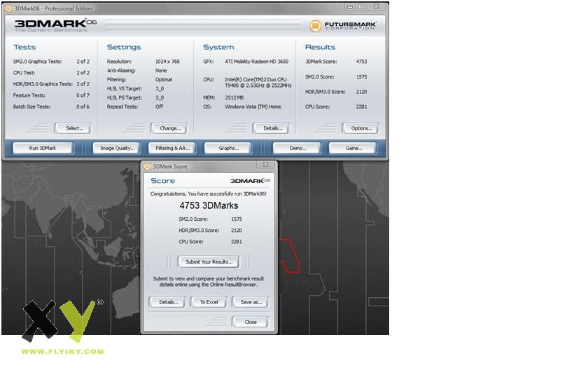Screen dimensions: 588x368
Task: Minimize the 3DMark06 main window
Action: (x=347, y=7)
